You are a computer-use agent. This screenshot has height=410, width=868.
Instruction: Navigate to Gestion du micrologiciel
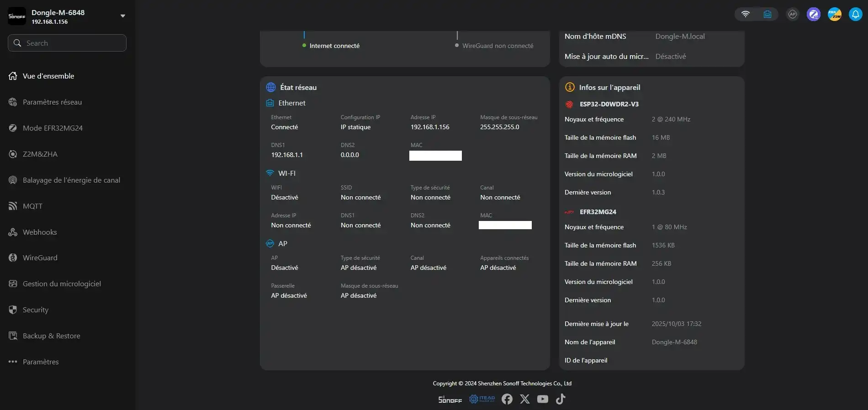[62, 284]
